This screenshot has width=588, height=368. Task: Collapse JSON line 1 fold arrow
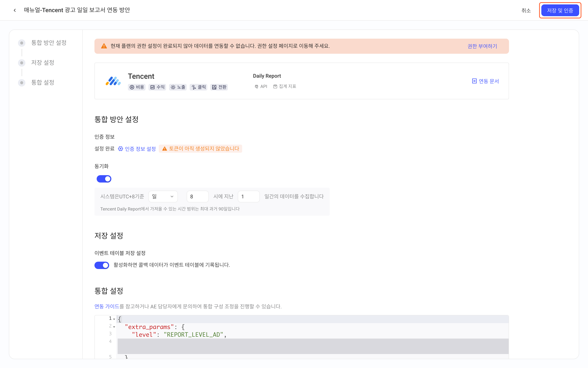pyautogui.click(x=114, y=319)
